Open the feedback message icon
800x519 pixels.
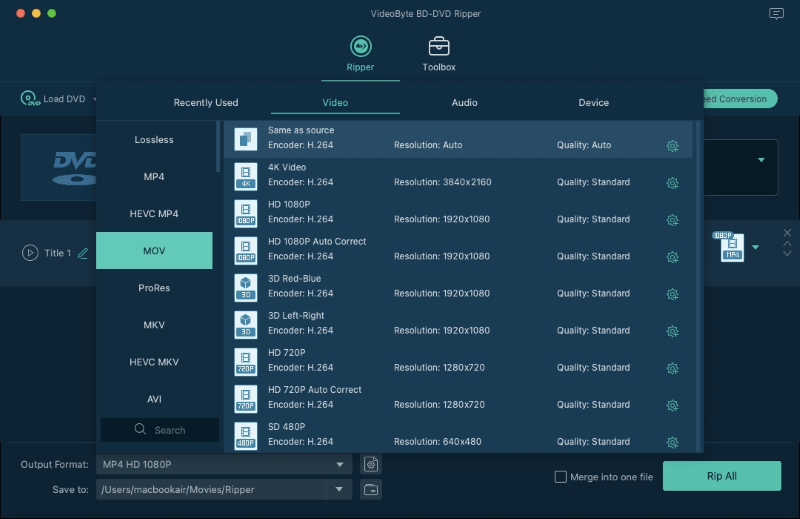776,14
